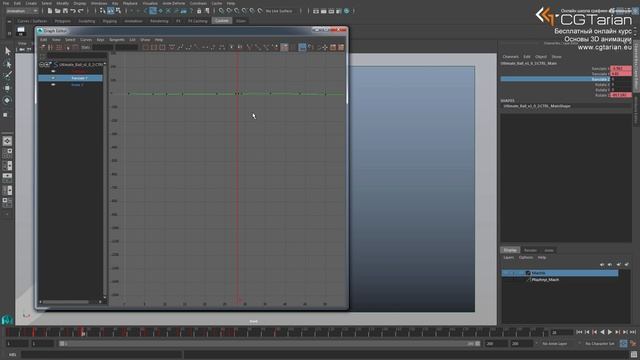The width and height of the screenshot is (640, 360).
Task: Switch to the Rigging shelf tab
Action: (110, 21)
